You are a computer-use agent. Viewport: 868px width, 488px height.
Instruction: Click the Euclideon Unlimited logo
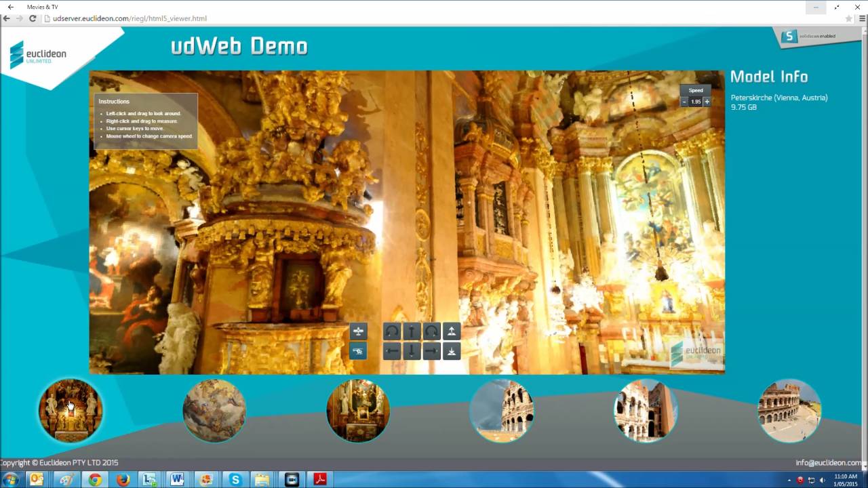pyautogui.click(x=38, y=54)
